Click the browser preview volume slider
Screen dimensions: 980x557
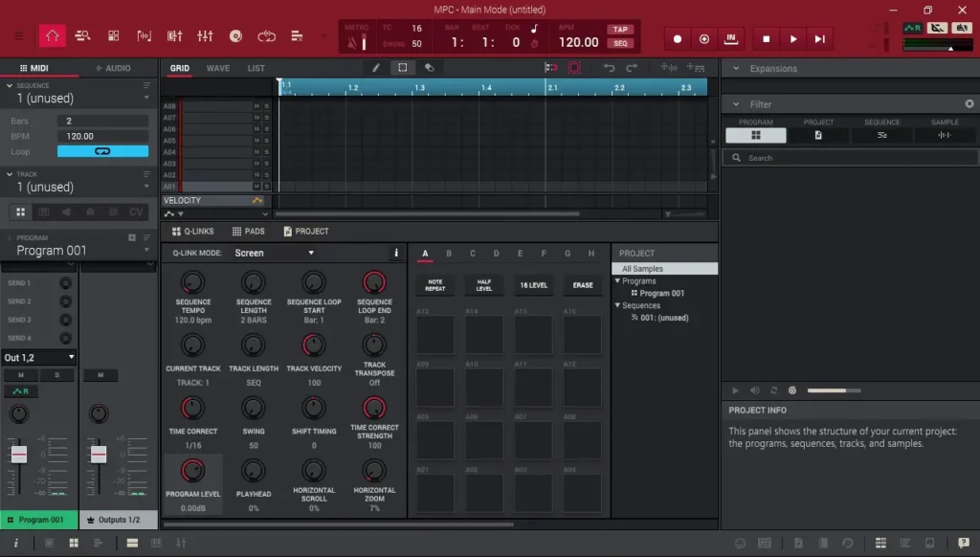(834, 390)
